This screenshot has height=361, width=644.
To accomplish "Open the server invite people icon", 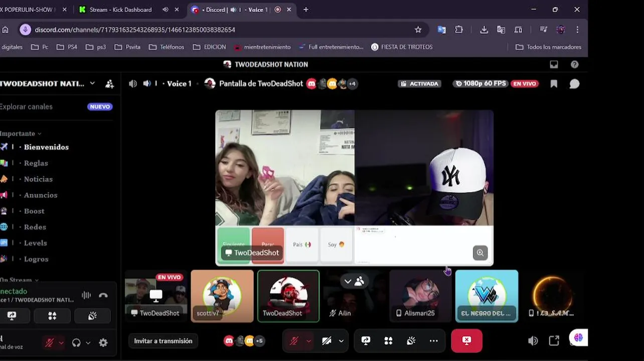I will pyautogui.click(x=109, y=84).
